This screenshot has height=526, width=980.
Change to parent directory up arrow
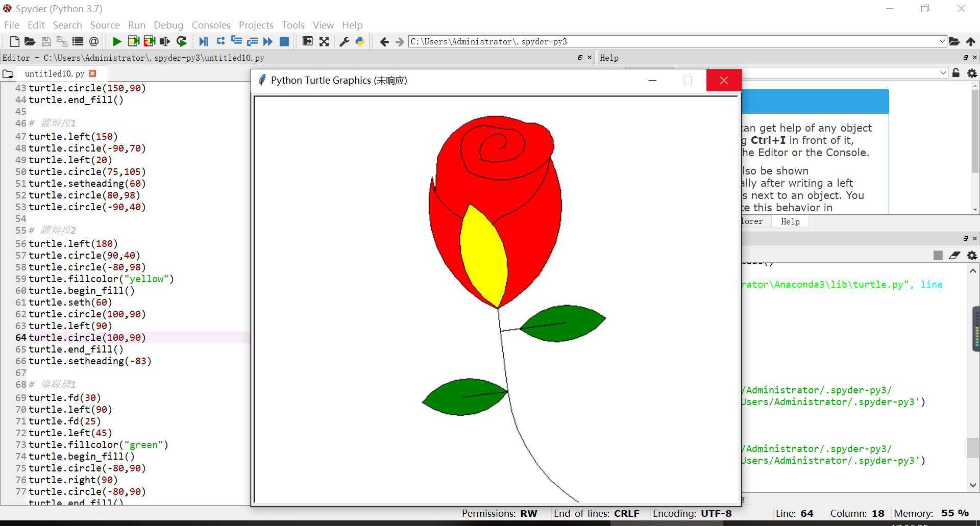pyautogui.click(x=970, y=41)
